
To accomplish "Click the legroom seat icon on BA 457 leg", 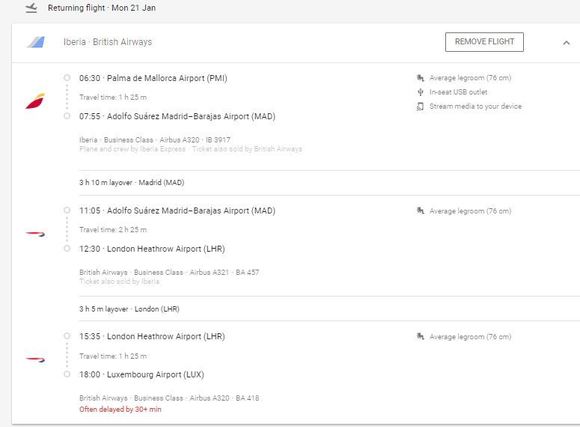I will click(420, 211).
